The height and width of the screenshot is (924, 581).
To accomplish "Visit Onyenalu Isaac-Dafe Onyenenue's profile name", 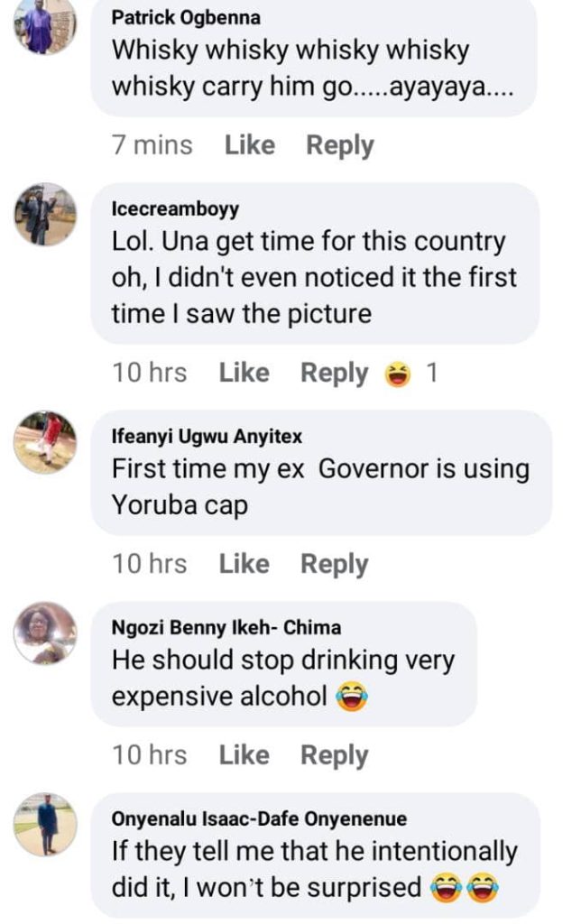I will pos(259,819).
